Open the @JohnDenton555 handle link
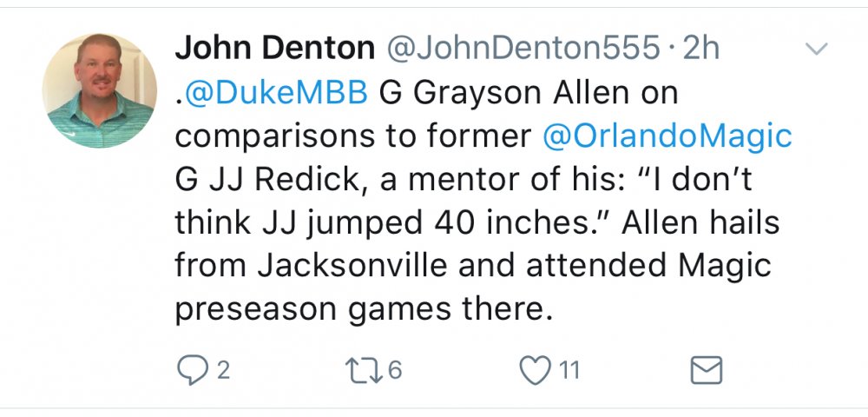Screen dimensions: 868x417 click(523, 49)
